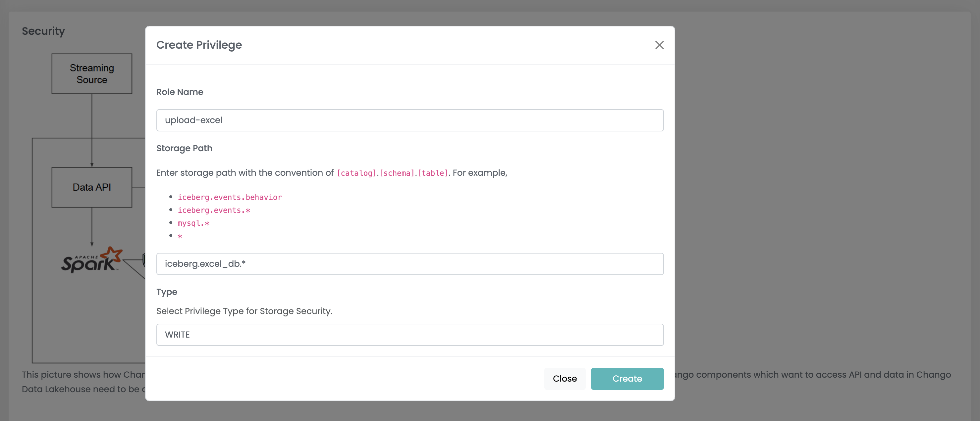Click the mysql.* example text

click(x=193, y=223)
